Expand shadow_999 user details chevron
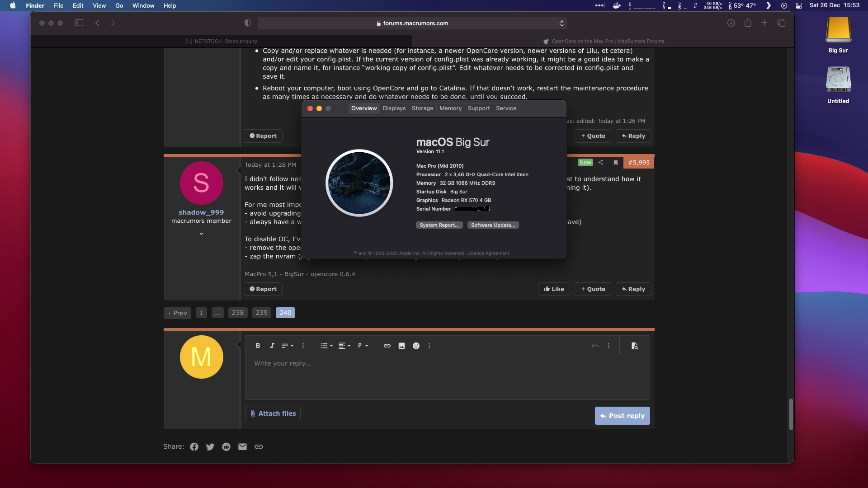This screenshot has height=488, width=868. coord(201,234)
